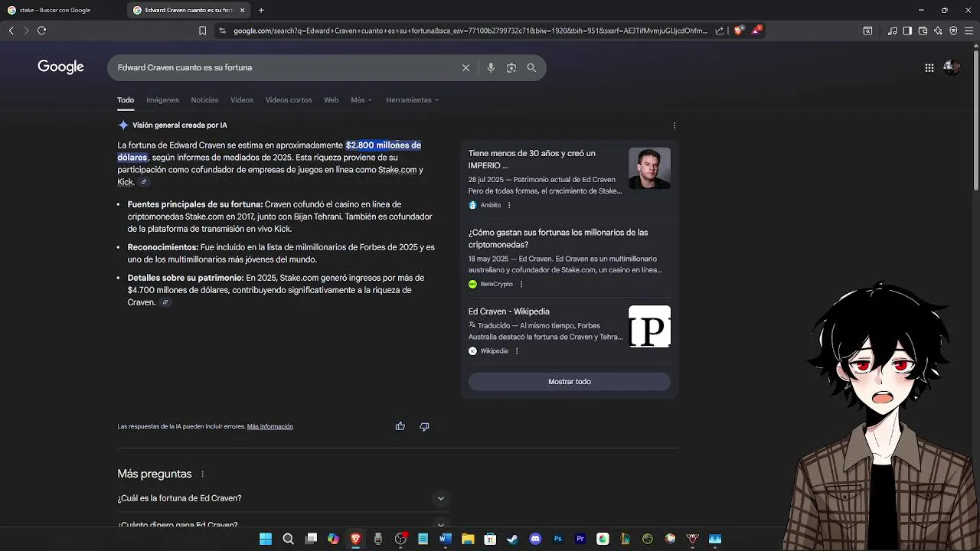Open Wikipedia result three-dot menu
The height and width of the screenshot is (551, 980).
tap(517, 351)
